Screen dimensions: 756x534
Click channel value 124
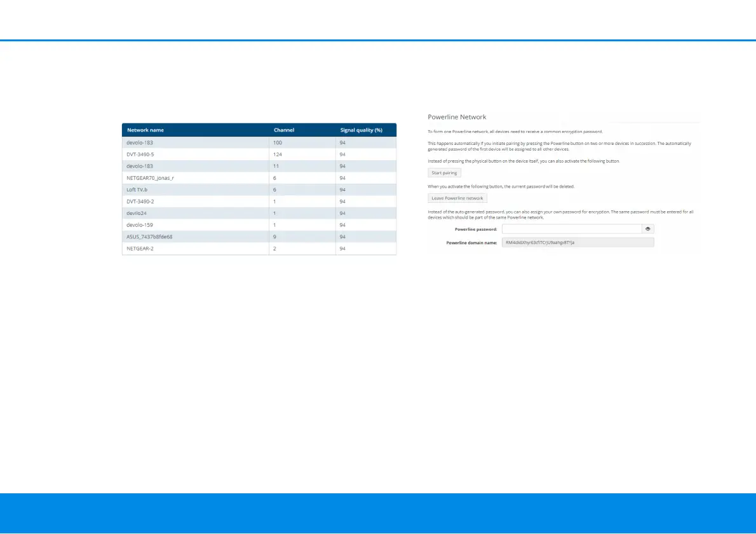[x=277, y=154]
